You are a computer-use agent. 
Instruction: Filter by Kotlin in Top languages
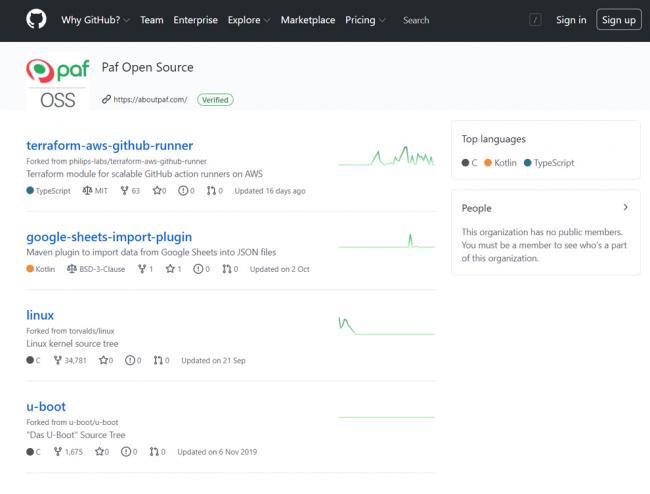coord(500,163)
